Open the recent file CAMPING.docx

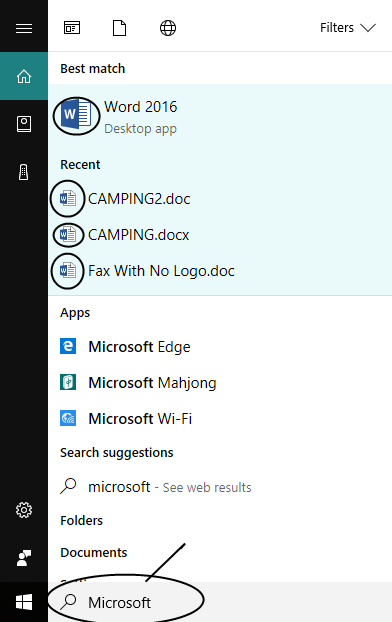click(x=220, y=235)
